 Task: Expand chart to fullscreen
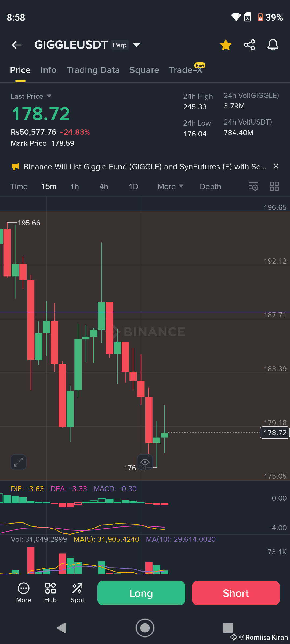click(x=19, y=462)
